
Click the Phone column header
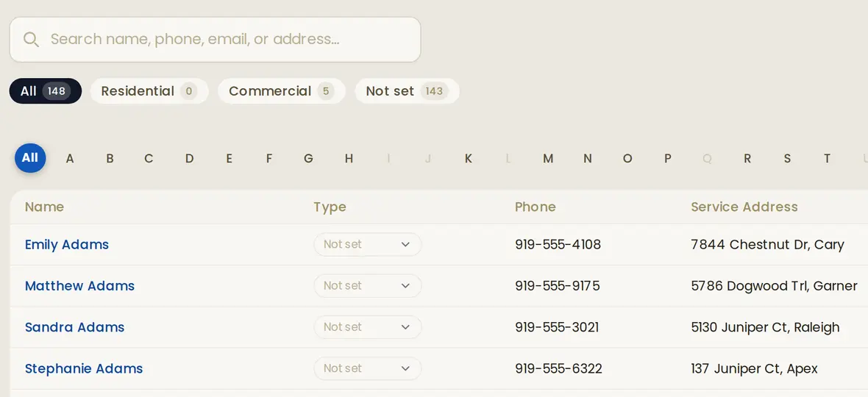536,207
